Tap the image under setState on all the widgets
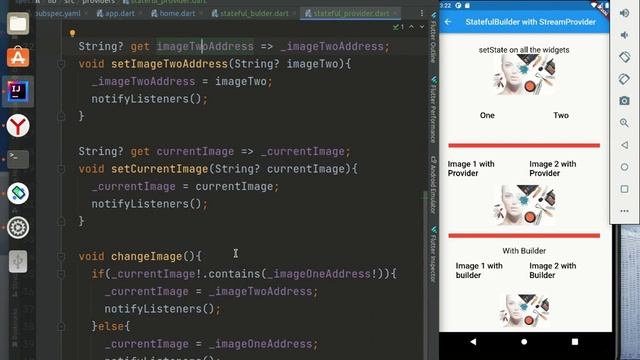The image size is (640, 360). coord(524,75)
